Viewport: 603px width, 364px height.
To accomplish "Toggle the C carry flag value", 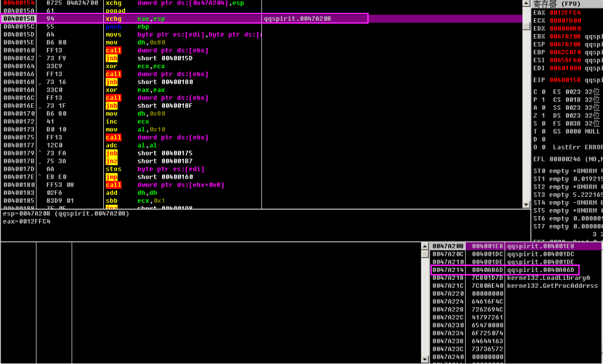I will click(542, 92).
